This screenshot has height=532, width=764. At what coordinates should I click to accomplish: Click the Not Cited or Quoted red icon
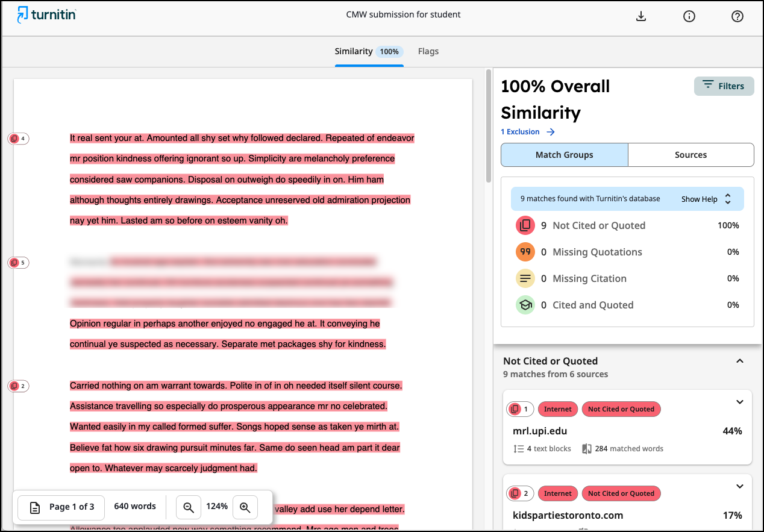525,225
